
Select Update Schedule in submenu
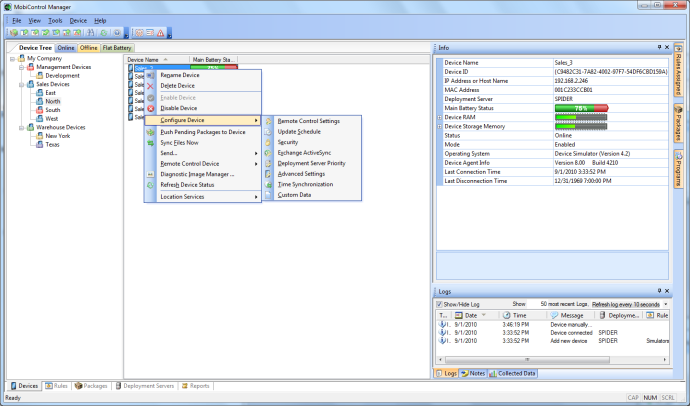[312, 132]
